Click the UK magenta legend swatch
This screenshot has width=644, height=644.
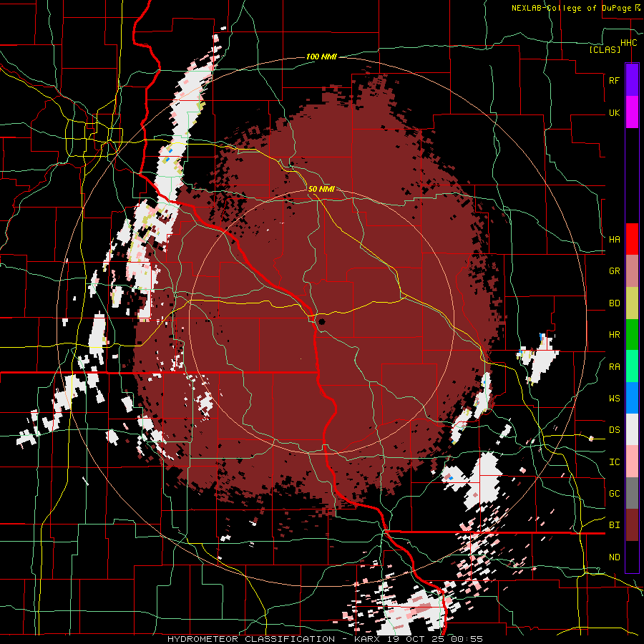[632, 112]
